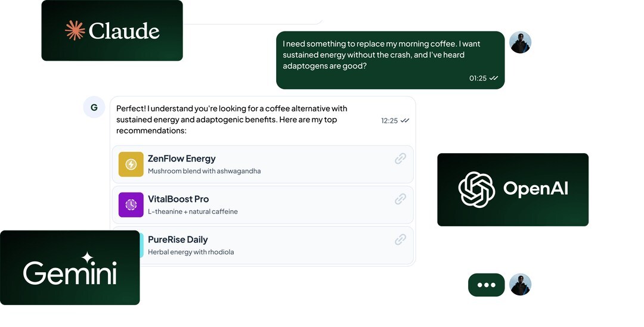
Task: Click the OpenAI wordmark text
Action: (x=535, y=189)
